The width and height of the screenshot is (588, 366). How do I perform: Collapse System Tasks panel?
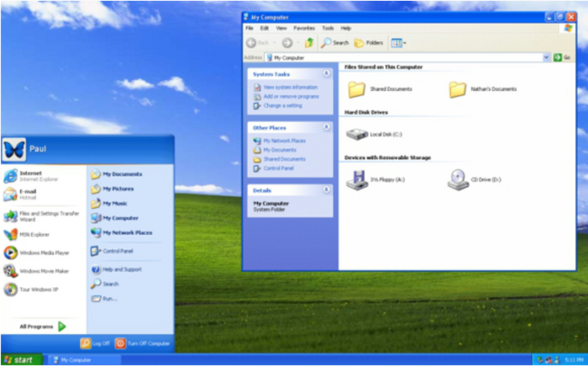point(326,73)
